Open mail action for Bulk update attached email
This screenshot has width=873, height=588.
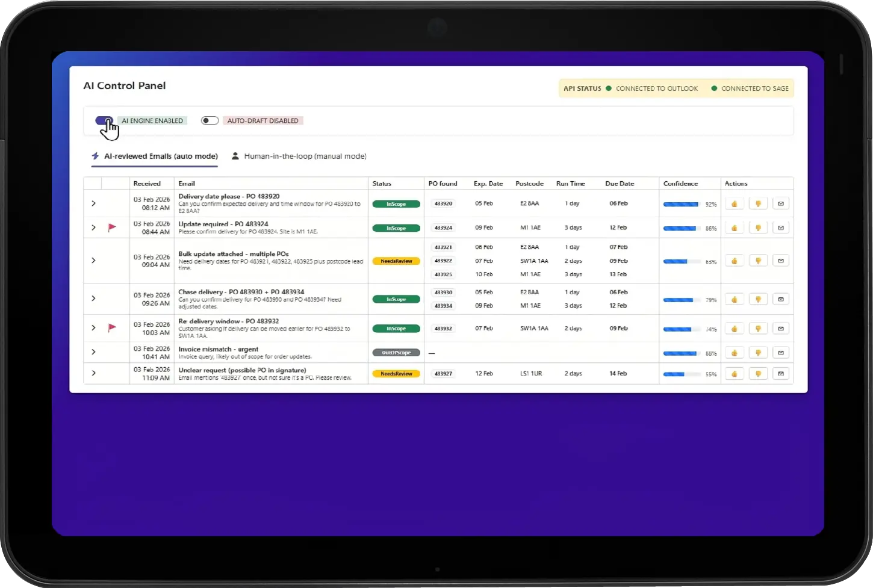781,261
